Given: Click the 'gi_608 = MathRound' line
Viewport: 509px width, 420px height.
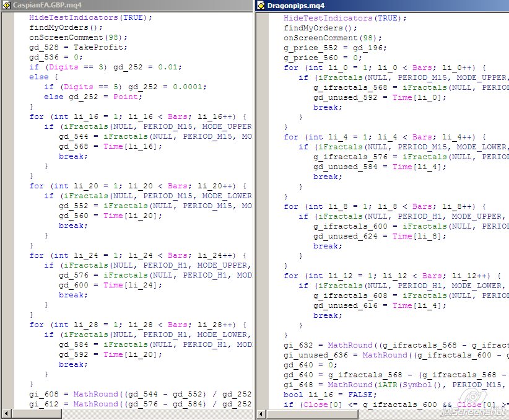Looking at the screenshot, I should 141,394.
